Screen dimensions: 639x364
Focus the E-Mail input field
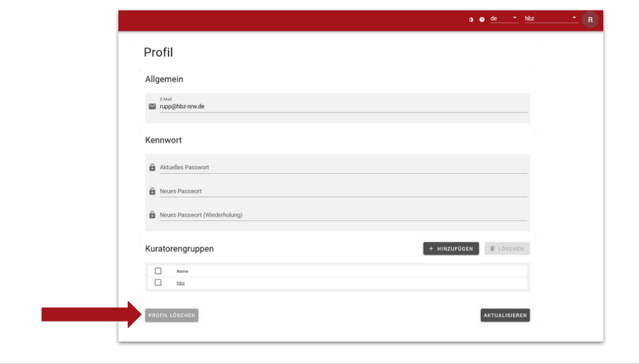[x=343, y=106]
